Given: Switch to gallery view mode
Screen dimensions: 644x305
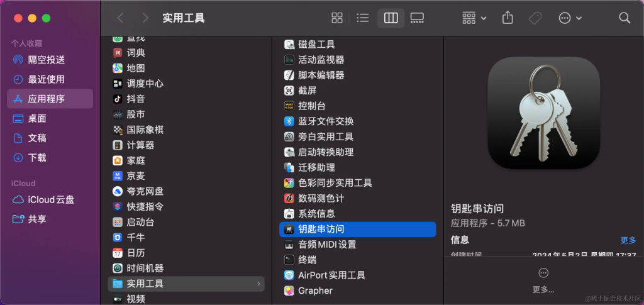Looking at the screenshot, I should point(417,18).
